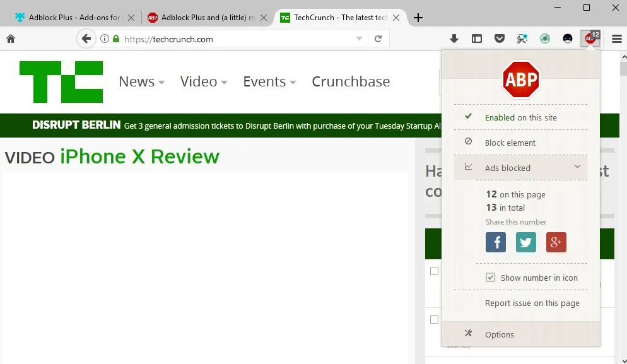Open the URL bar history dropdown arrow
The width and height of the screenshot is (627, 364).
click(359, 39)
